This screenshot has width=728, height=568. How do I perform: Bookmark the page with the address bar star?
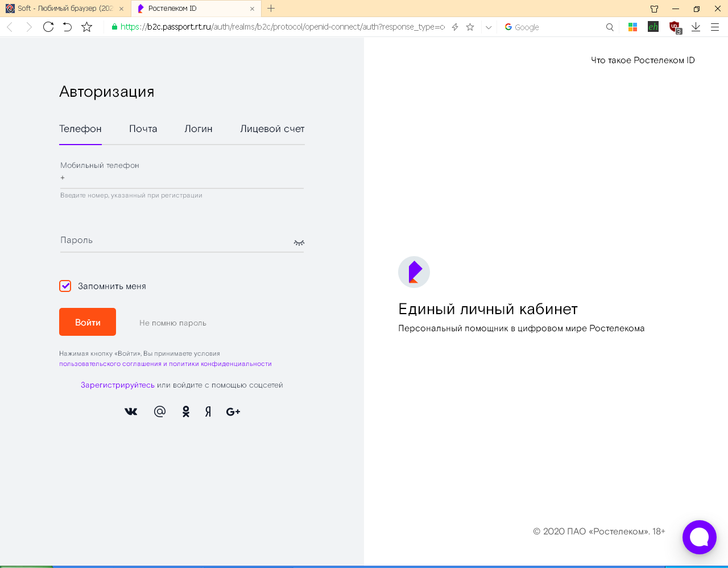tap(470, 27)
